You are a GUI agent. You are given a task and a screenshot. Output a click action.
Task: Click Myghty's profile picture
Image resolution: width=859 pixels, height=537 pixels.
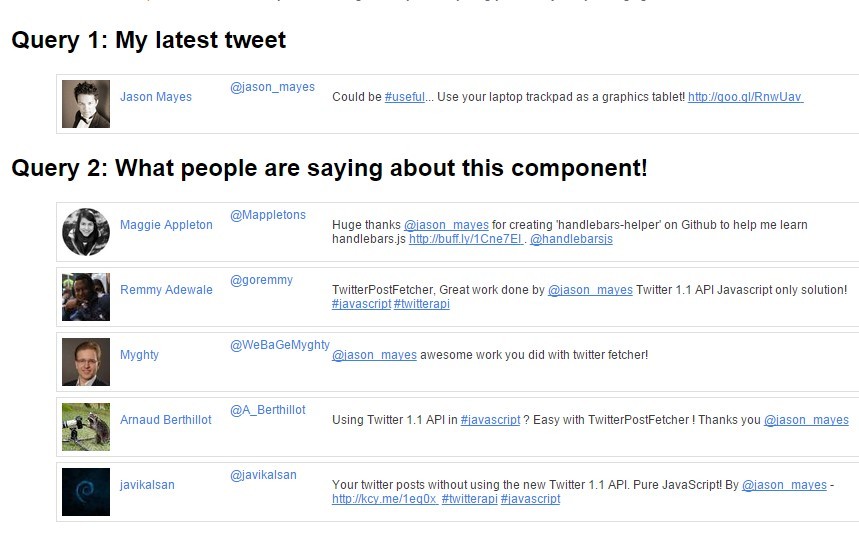(x=86, y=362)
